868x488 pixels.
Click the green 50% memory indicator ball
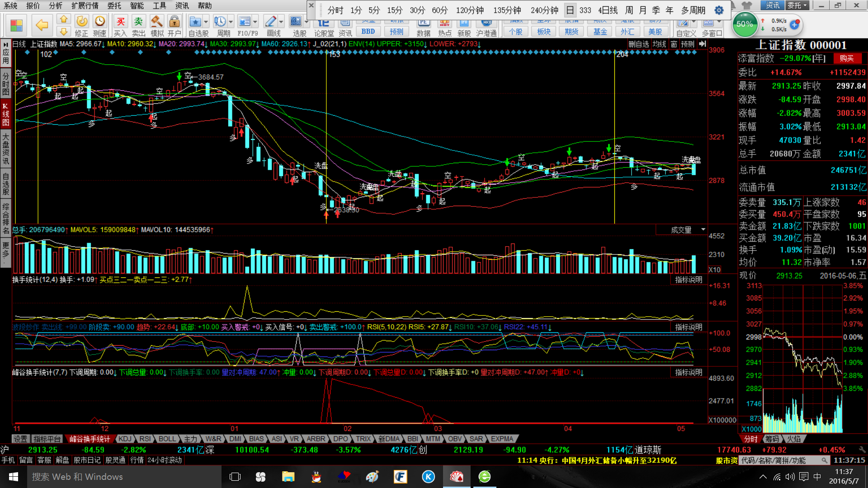[x=745, y=25]
